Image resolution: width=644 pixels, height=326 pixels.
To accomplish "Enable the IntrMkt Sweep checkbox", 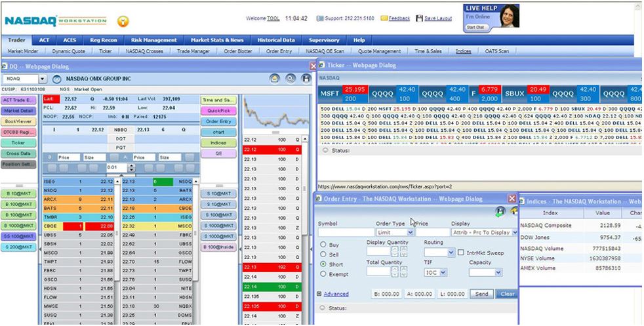I will click(461, 253).
